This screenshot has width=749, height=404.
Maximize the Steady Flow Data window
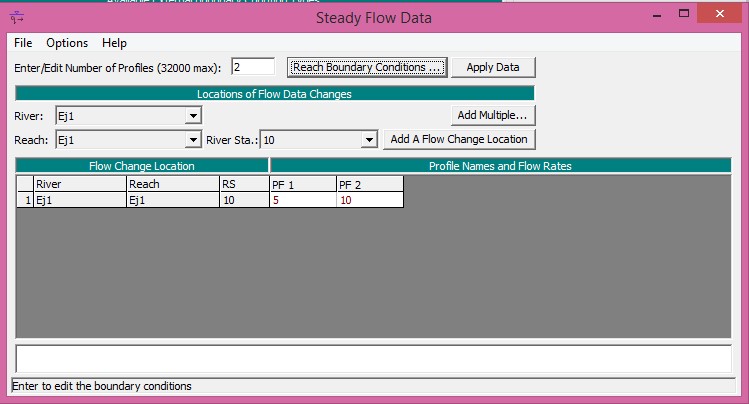684,14
